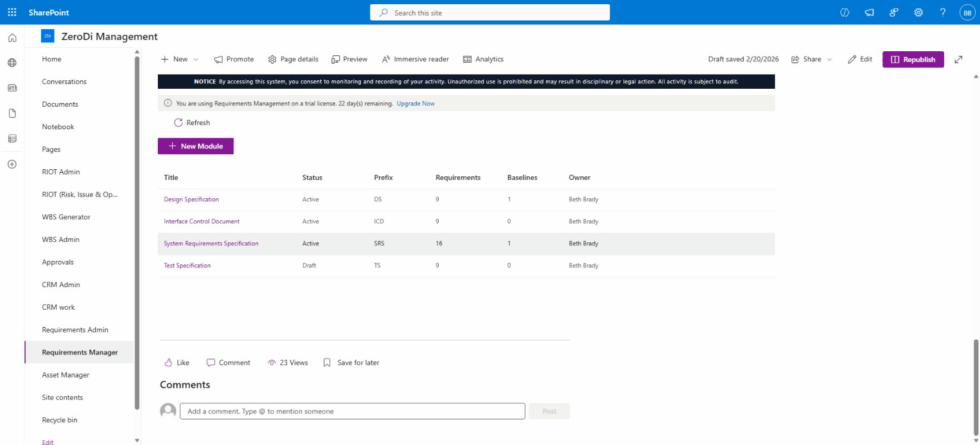This screenshot has height=445, width=980.
Task: Click the Status column header
Action: [x=312, y=178]
